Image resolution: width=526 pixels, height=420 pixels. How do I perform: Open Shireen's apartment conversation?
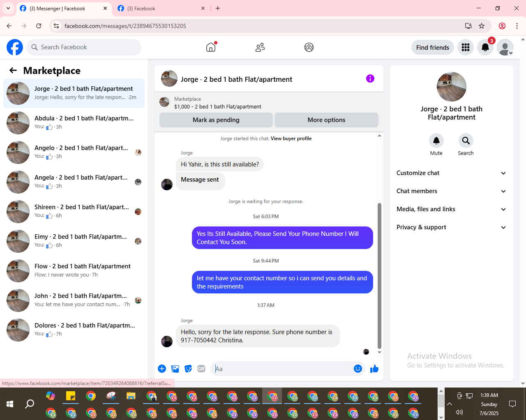[x=74, y=212]
